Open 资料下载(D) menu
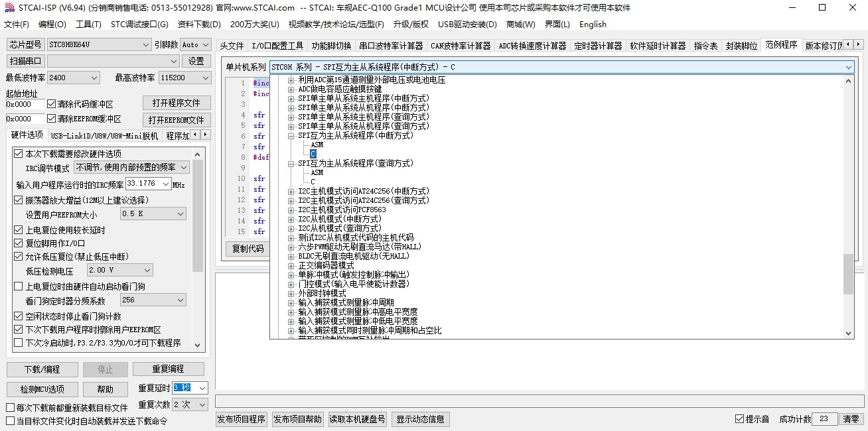The height and width of the screenshot is (431, 868). point(199,25)
